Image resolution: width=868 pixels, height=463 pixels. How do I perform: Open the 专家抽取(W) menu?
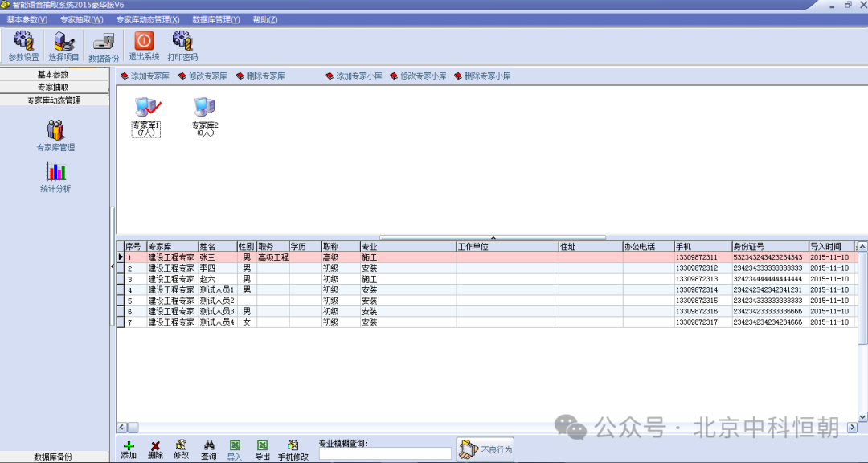point(81,19)
